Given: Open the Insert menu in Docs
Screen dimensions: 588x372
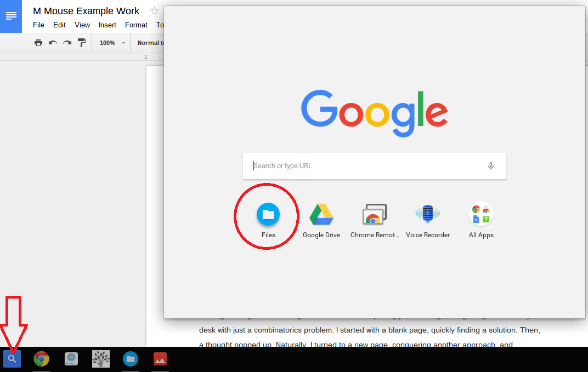Looking at the screenshot, I should coord(108,25).
